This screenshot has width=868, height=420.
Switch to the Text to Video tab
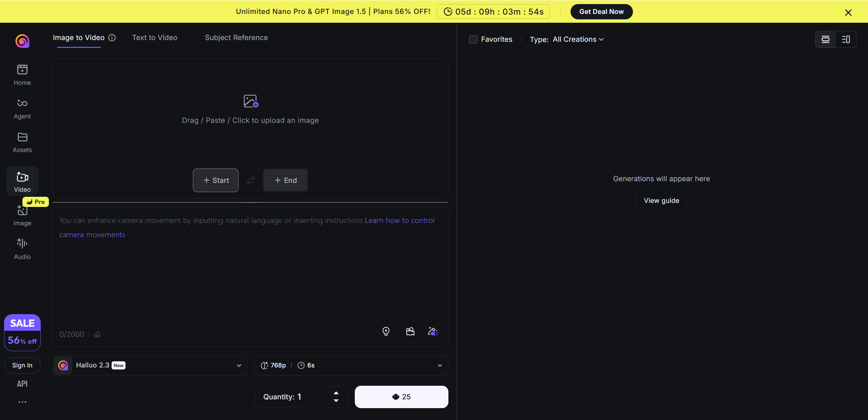point(155,38)
